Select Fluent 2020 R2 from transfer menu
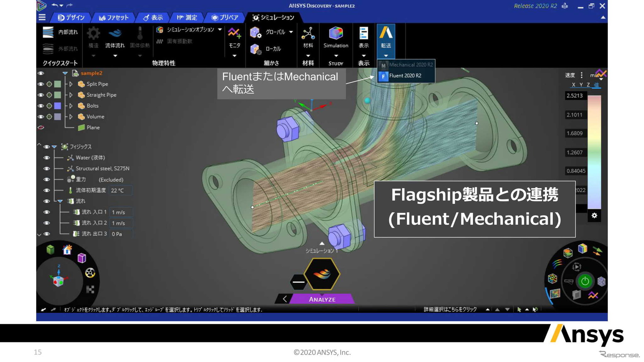The width and height of the screenshot is (644, 362). [x=405, y=76]
